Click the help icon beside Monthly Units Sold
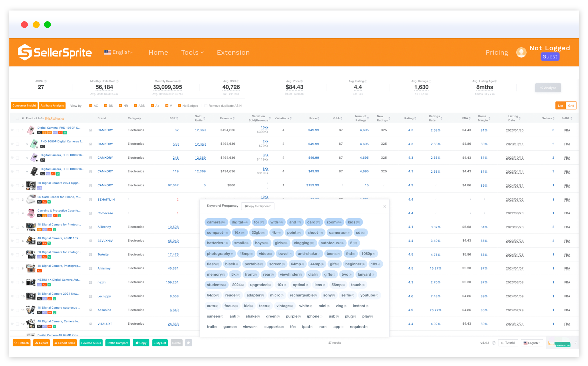588x366 pixels. 117,81
